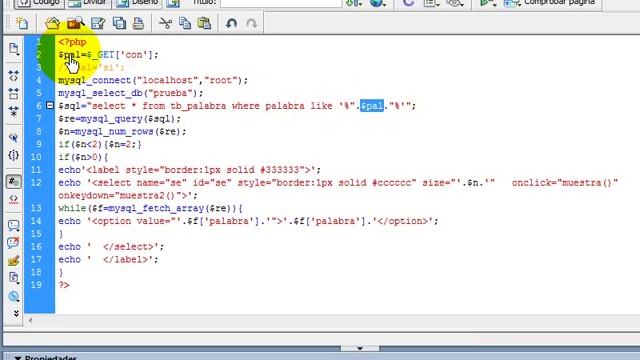640x360 pixels.
Task: Click line number 13 in the gutter
Action: click(x=36, y=209)
